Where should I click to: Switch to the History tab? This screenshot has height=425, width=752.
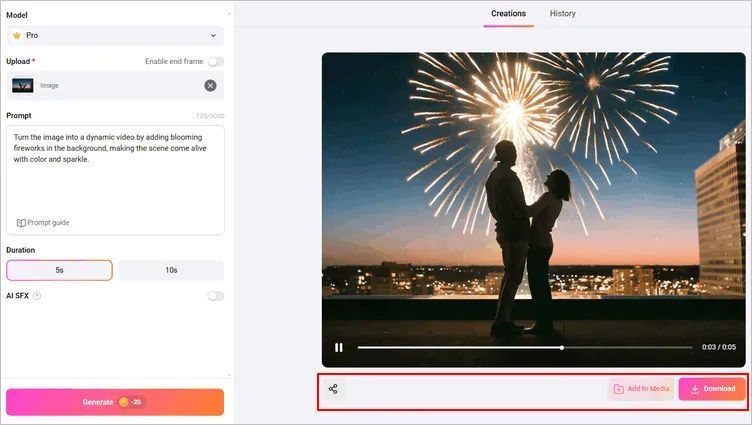click(x=563, y=13)
